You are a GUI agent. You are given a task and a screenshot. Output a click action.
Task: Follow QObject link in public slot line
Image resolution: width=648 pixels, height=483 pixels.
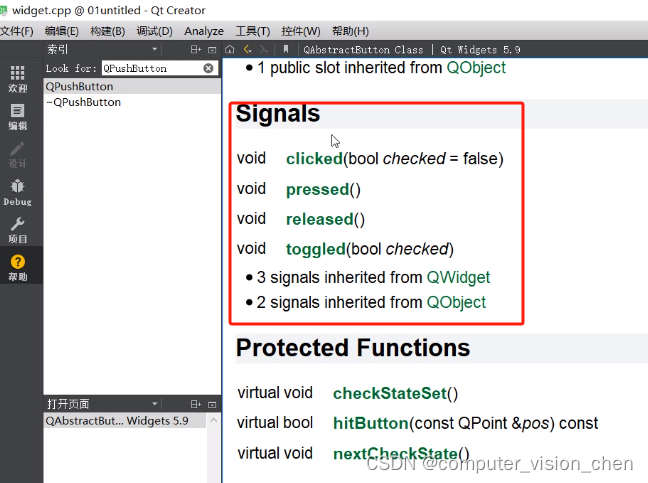(476, 68)
